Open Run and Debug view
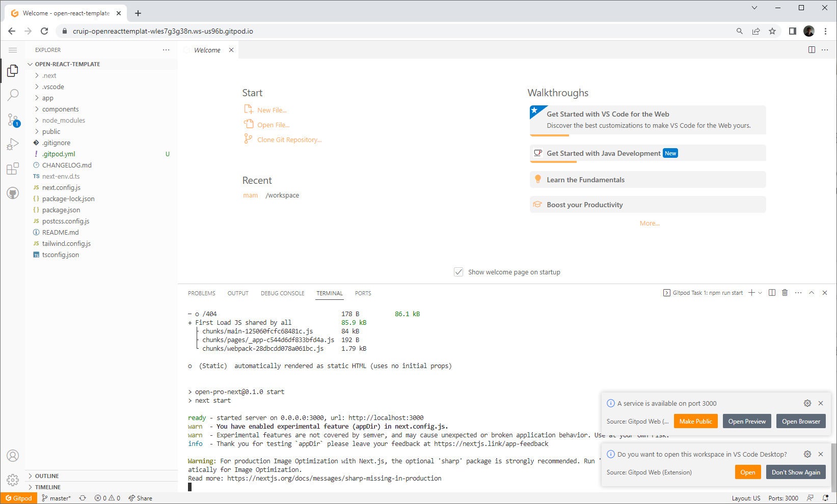 coord(13,145)
